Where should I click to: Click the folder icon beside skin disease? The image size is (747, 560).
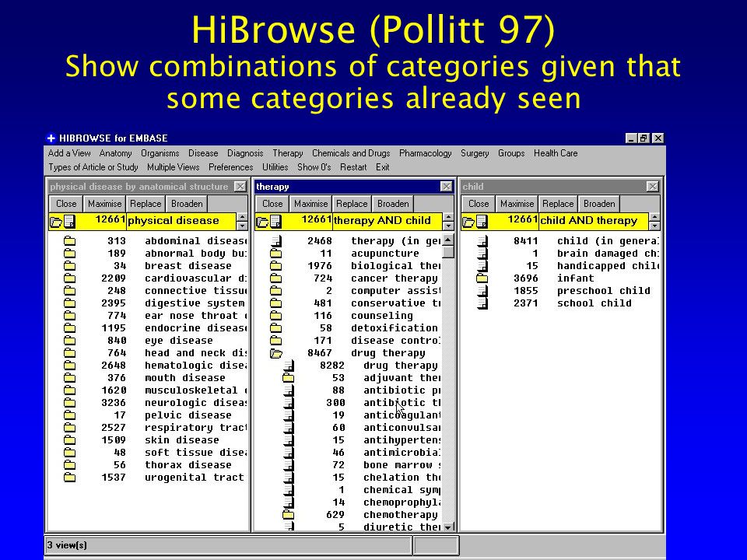coord(69,439)
